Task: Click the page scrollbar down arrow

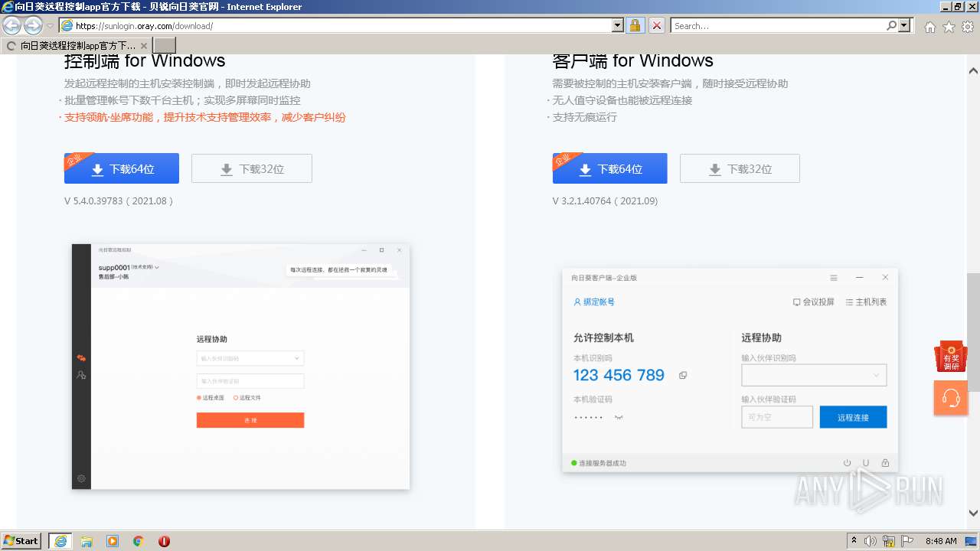Action: tap(973, 514)
